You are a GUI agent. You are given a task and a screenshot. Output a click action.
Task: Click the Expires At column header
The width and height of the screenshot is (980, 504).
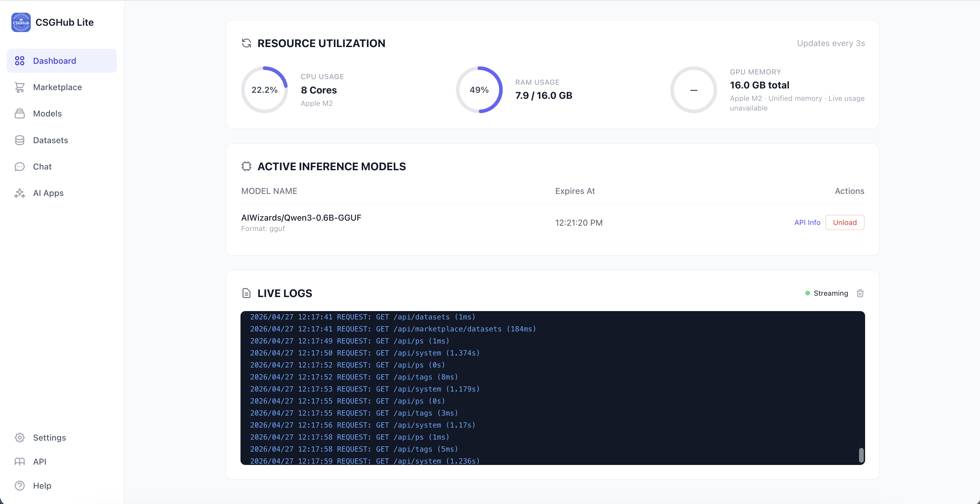tap(575, 191)
